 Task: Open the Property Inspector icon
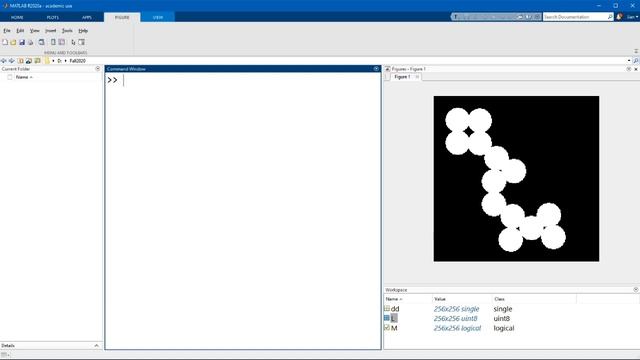coord(82,42)
